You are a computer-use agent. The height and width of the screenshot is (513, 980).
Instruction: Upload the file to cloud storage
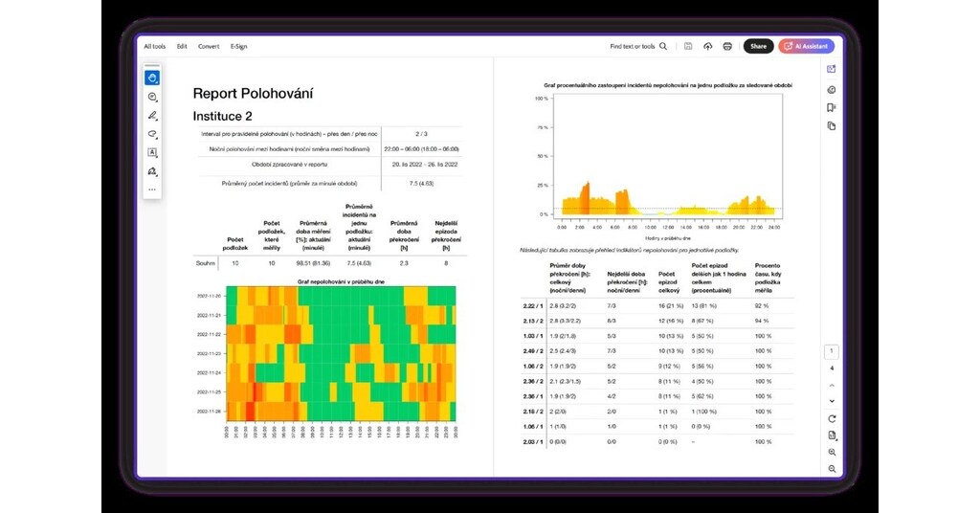pyautogui.click(x=707, y=46)
